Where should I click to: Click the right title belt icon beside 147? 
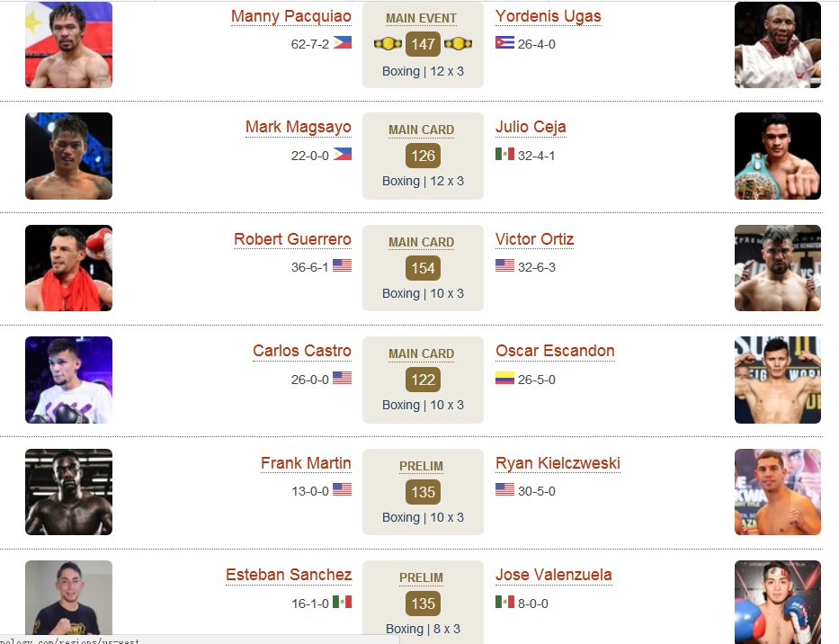pyautogui.click(x=458, y=44)
